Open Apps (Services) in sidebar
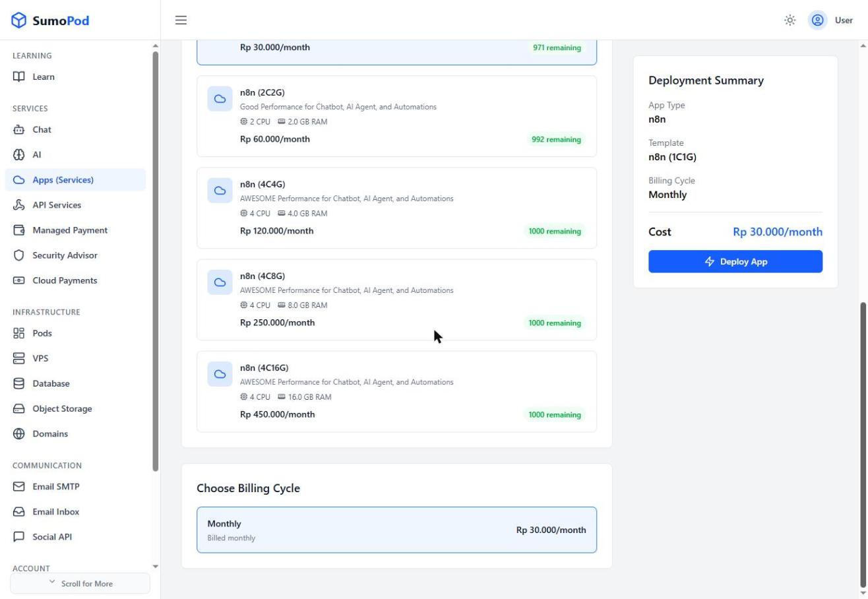The width and height of the screenshot is (868, 599). coord(75,179)
